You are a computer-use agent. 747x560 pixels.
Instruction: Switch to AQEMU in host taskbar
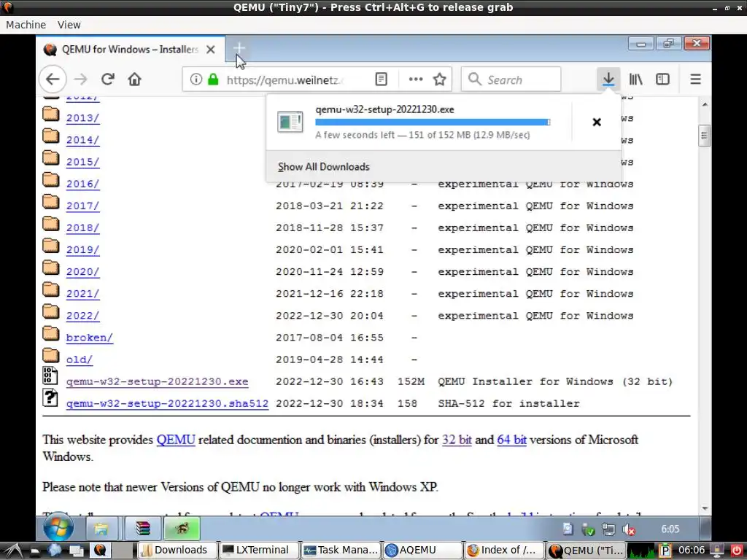(423, 551)
